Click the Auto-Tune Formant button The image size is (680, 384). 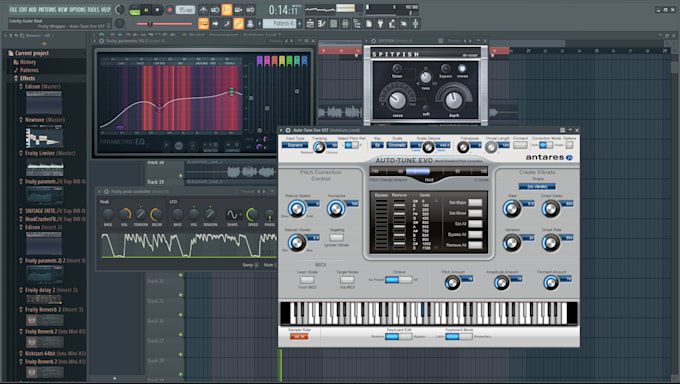(x=520, y=145)
